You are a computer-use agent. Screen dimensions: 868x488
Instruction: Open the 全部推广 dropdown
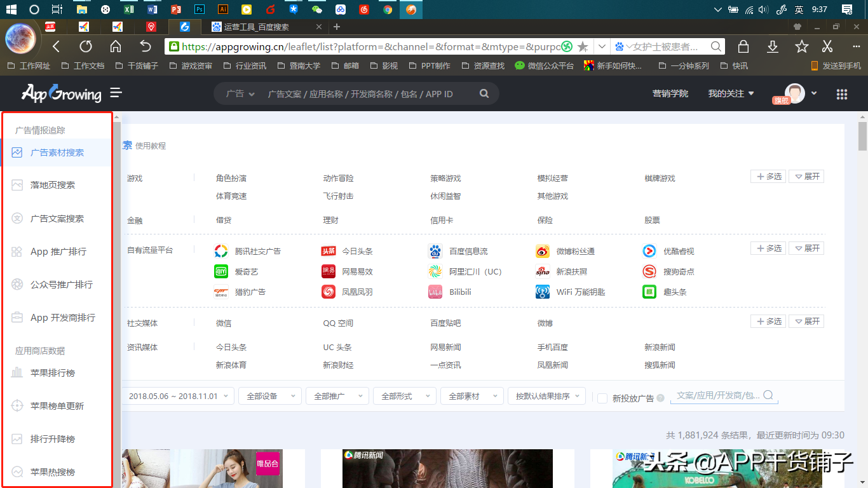tap(337, 396)
